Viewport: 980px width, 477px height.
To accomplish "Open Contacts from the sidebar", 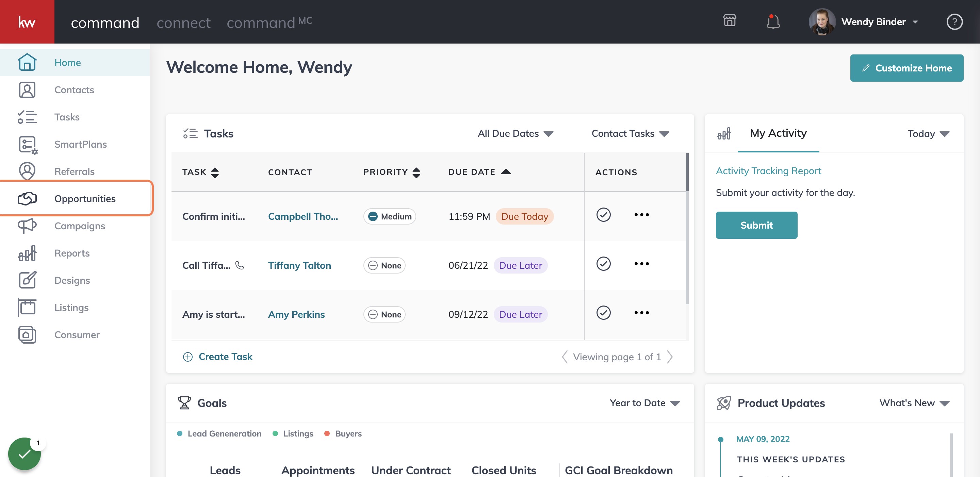I will pyautogui.click(x=75, y=90).
